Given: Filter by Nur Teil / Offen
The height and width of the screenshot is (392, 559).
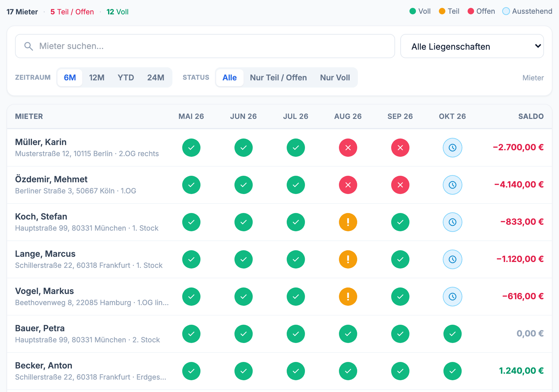Looking at the screenshot, I should [x=279, y=77].
